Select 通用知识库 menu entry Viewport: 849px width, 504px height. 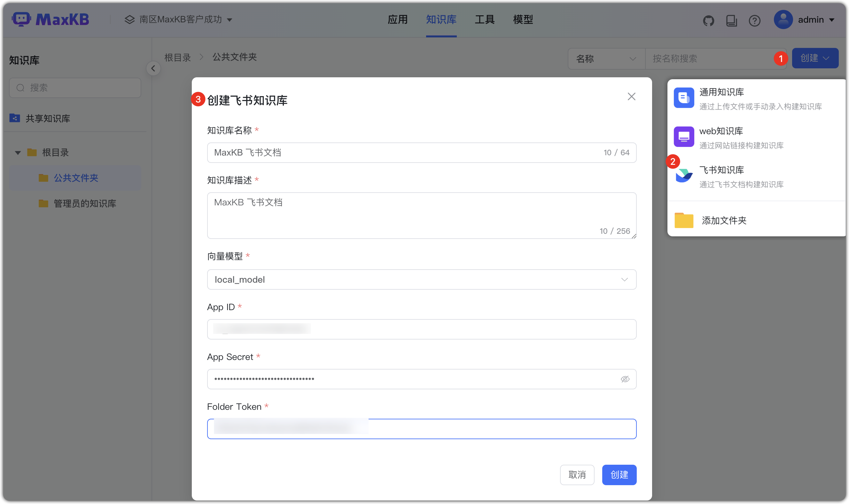(756, 98)
